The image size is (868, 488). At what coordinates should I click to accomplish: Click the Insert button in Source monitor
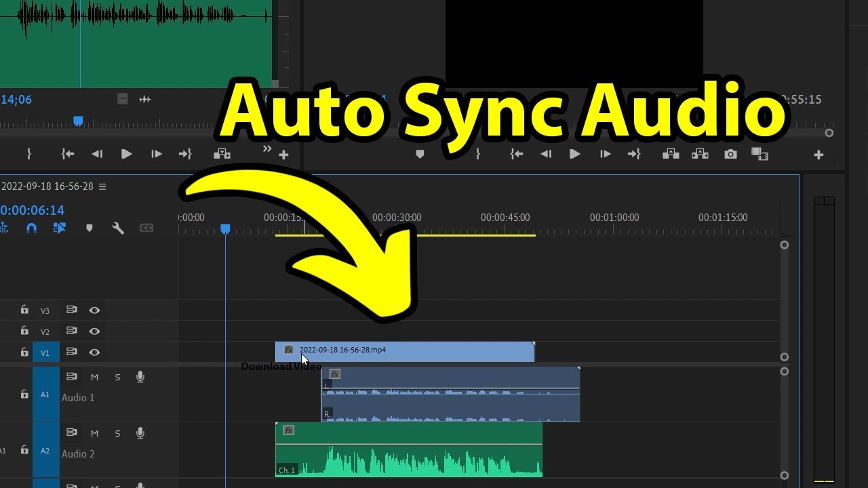222,155
